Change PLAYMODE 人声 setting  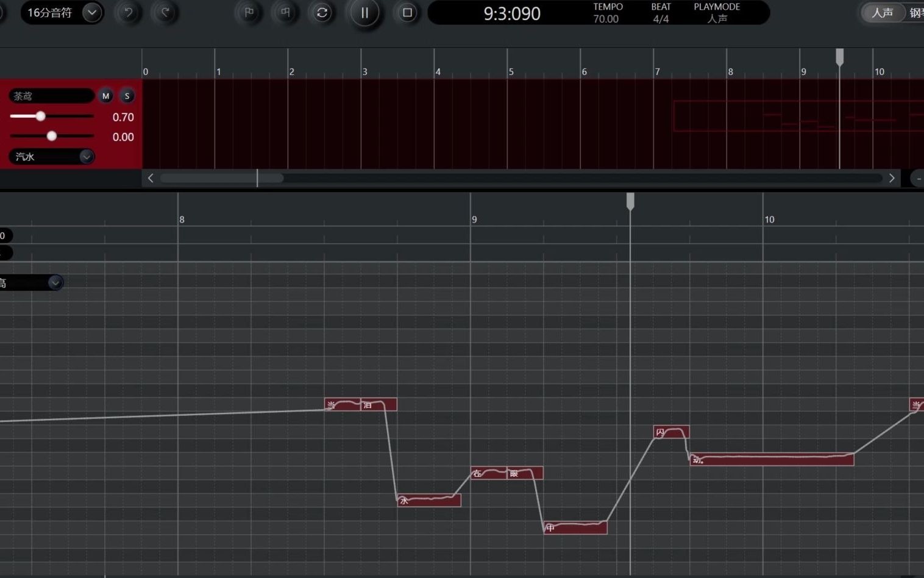(717, 19)
